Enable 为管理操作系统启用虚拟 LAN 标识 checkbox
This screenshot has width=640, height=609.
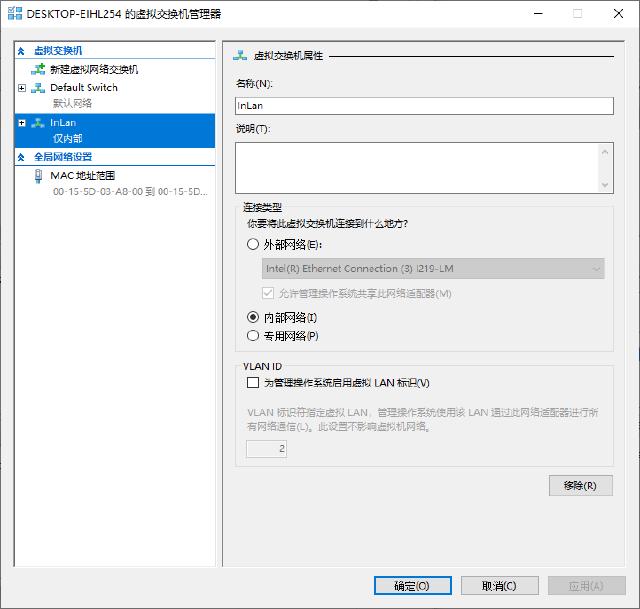253,382
